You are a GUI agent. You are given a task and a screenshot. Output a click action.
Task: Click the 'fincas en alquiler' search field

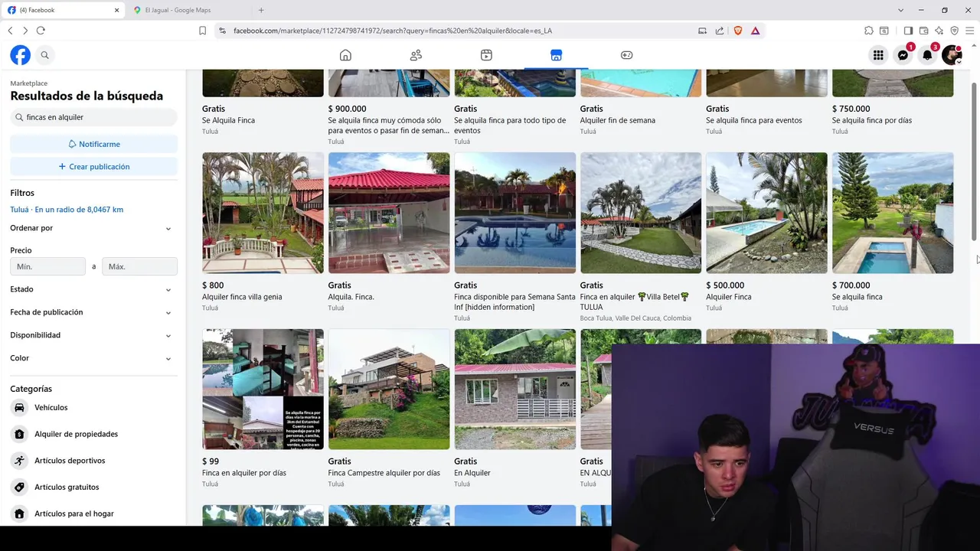[93, 117]
